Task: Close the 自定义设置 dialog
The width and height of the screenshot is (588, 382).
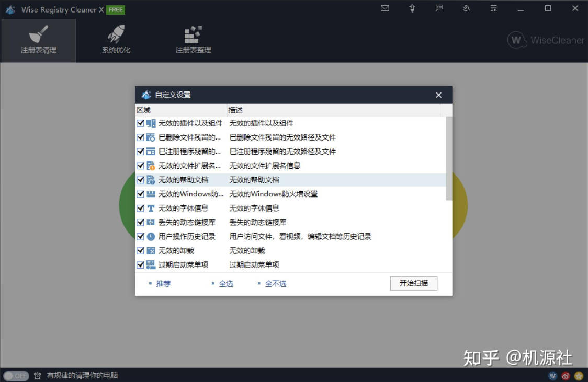Action: tap(438, 95)
